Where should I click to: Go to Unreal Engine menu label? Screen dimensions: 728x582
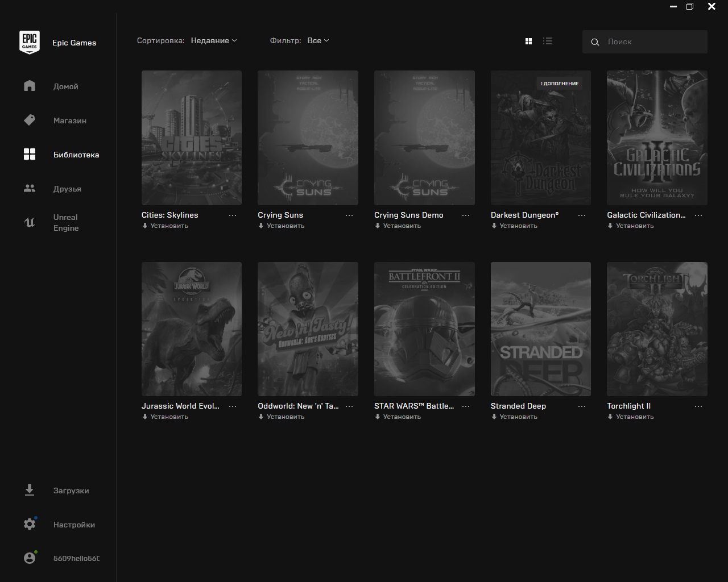point(66,223)
